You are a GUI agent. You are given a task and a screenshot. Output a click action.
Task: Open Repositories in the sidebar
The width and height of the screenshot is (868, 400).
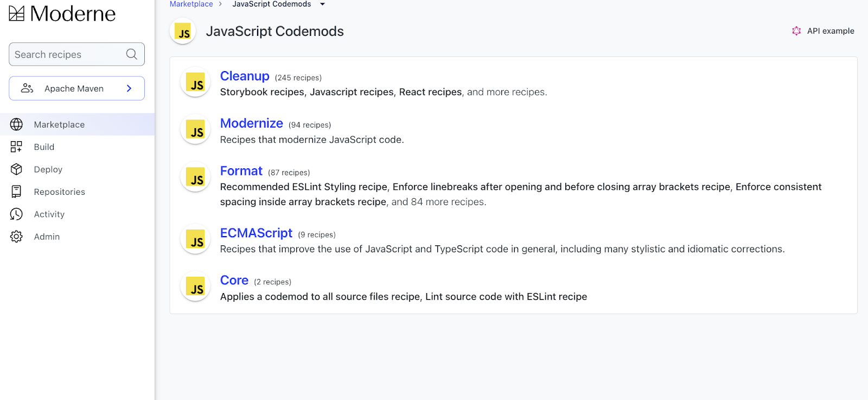(x=77, y=192)
